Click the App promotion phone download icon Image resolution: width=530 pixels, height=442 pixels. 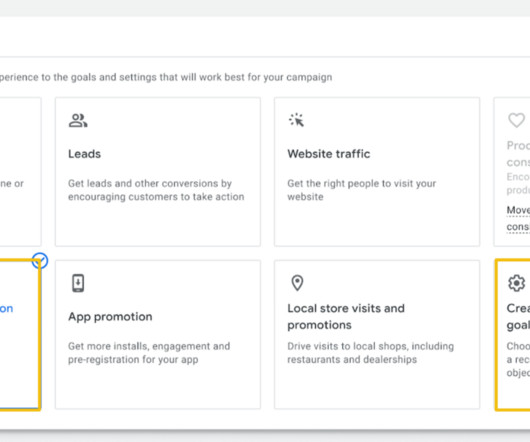[x=78, y=283]
